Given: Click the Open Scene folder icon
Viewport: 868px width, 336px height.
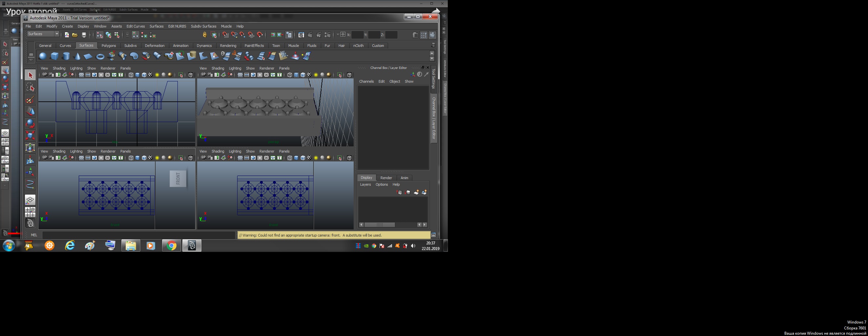Looking at the screenshot, I should [75, 35].
